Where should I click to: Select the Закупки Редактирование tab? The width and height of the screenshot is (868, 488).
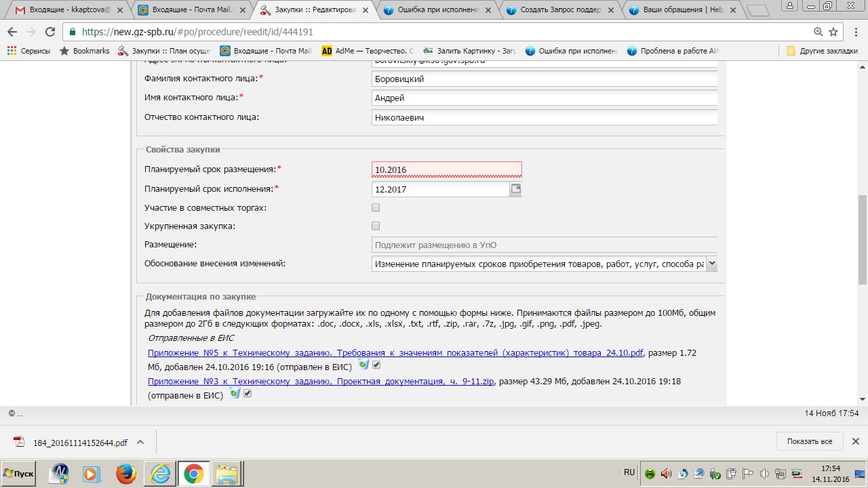pyautogui.click(x=312, y=10)
